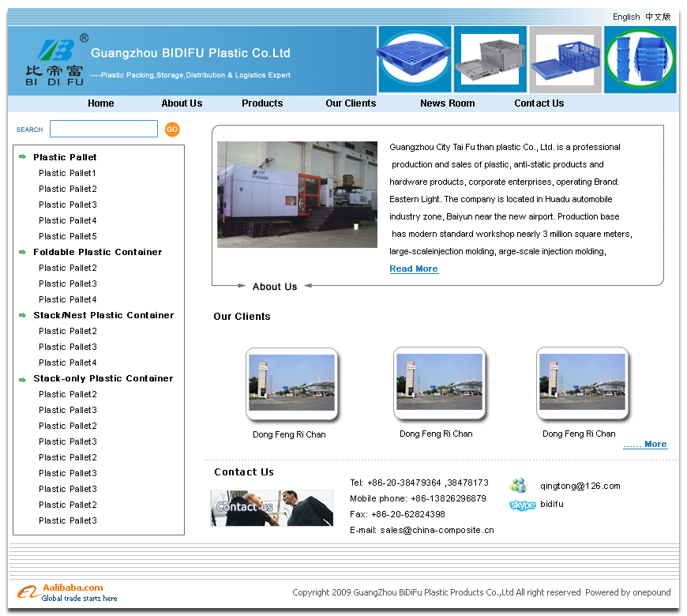Open the Foldable Plastic Container category
Viewport: 687px width, 616px height.
pyautogui.click(x=98, y=252)
